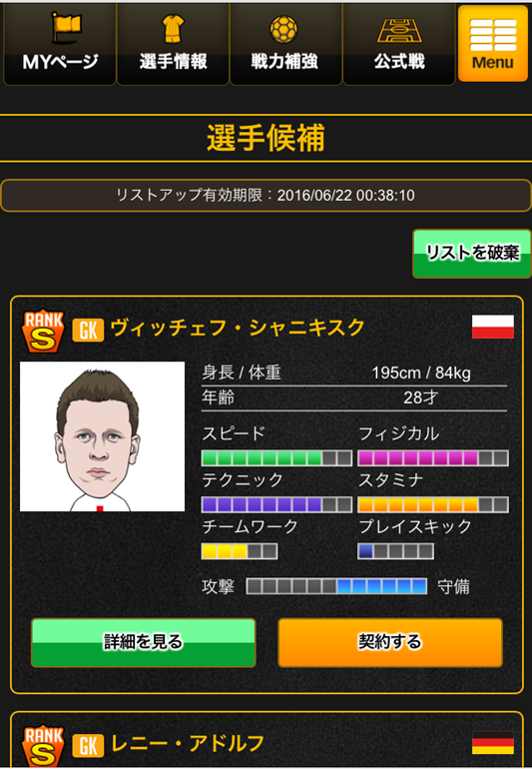
Task: Click GK badge next to レニー・アドルフ
Action: [88, 746]
